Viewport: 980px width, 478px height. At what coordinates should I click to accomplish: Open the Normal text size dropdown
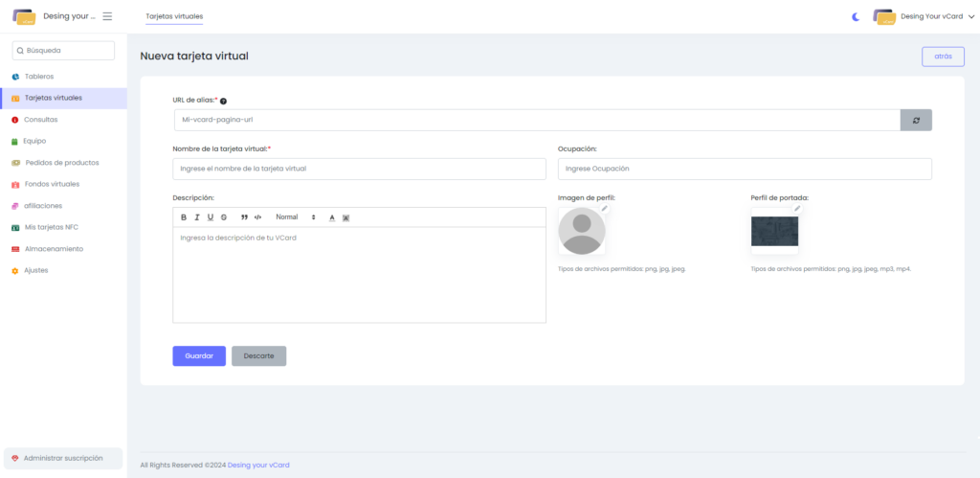point(295,217)
